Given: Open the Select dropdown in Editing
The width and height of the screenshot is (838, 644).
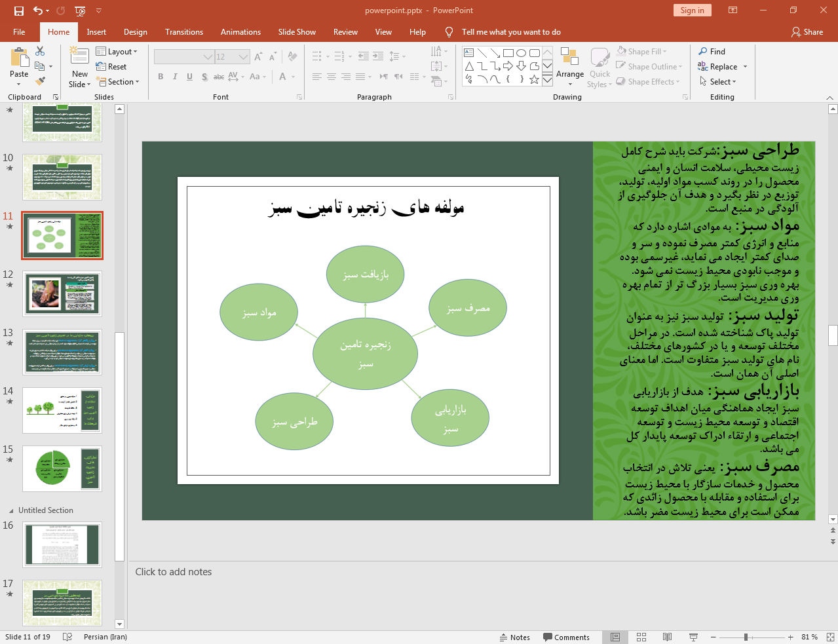Looking at the screenshot, I should tap(718, 82).
